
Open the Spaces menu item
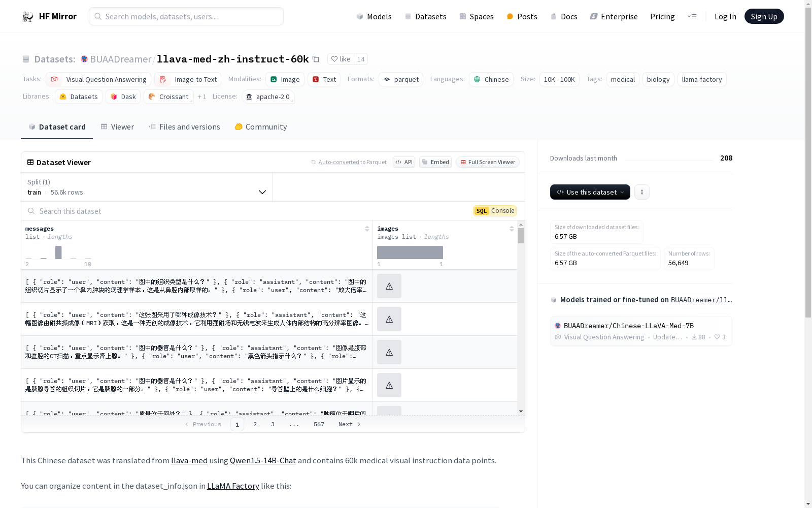click(x=477, y=16)
